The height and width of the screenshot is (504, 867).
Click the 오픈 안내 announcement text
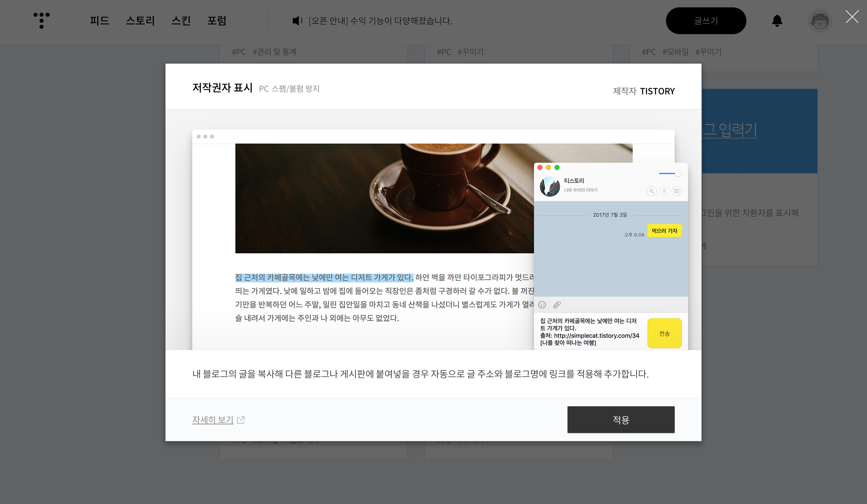pyautogui.click(x=380, y=21)
